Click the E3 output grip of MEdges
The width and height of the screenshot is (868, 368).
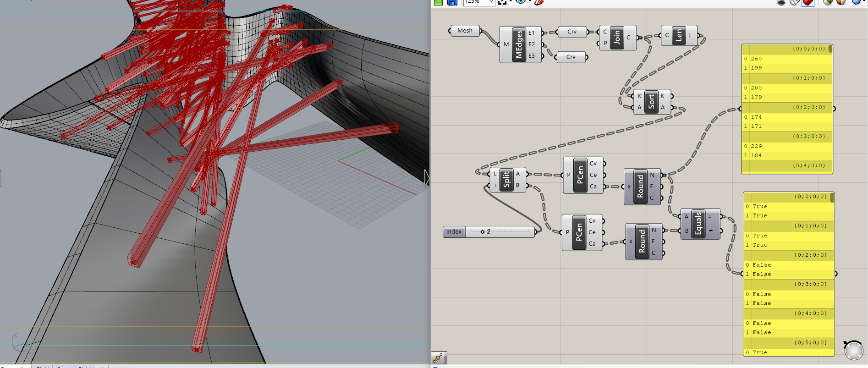543,56
